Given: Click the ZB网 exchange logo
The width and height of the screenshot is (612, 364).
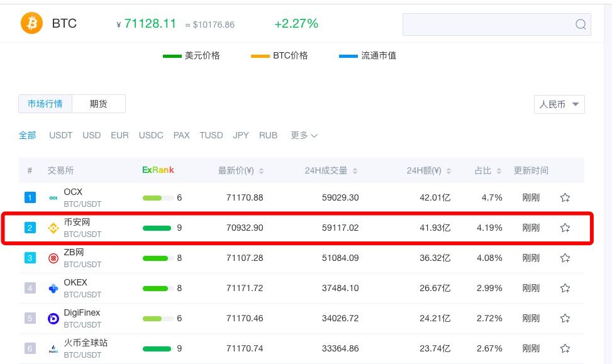Looking at the screenshot, I should [53, 258].
